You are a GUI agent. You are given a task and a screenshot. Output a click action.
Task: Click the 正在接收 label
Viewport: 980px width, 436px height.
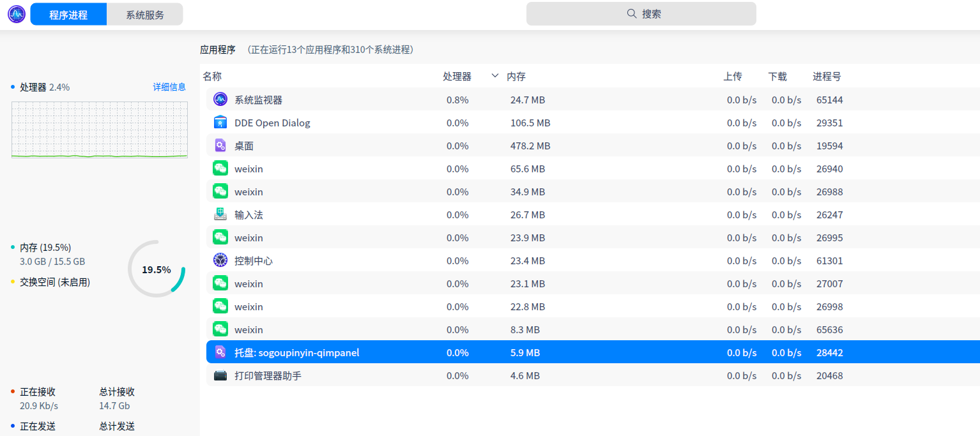pos(38,391)
